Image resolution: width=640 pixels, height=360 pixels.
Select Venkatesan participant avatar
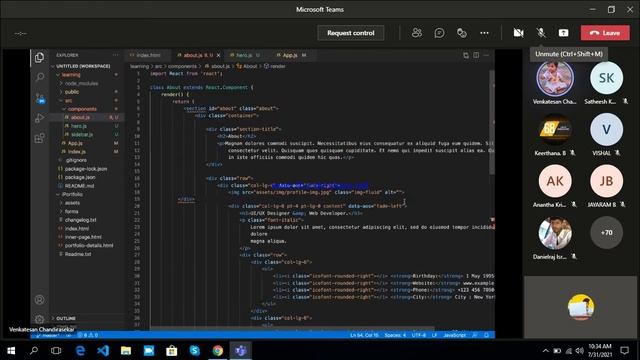coord(555,78)
